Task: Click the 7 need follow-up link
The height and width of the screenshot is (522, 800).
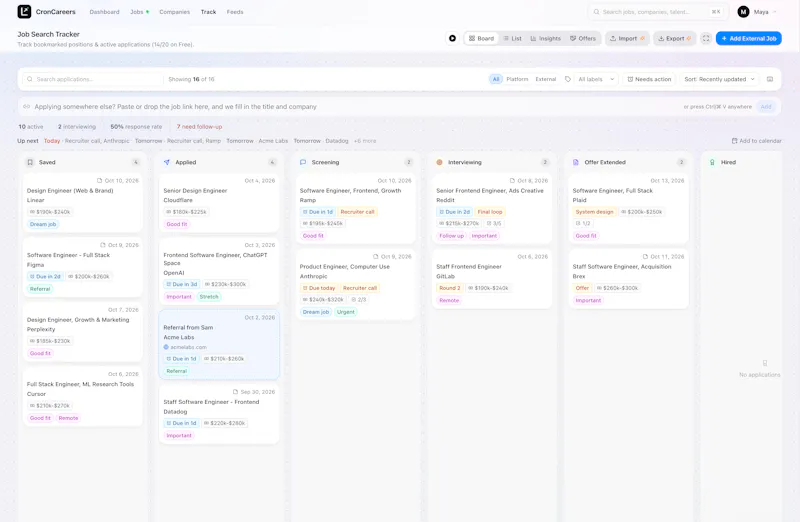Action: coord(199,127)
